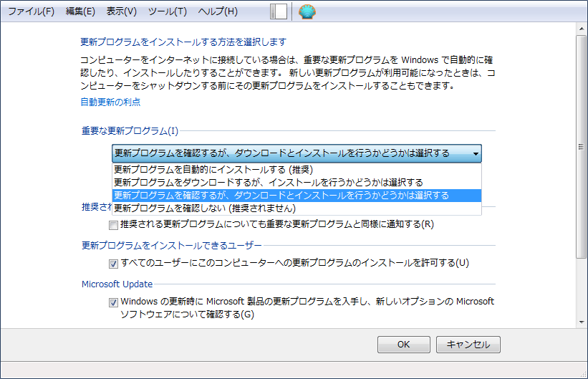Uncheck Microsoft 製品の更新プログラム checkbox

tap(113, 302)
